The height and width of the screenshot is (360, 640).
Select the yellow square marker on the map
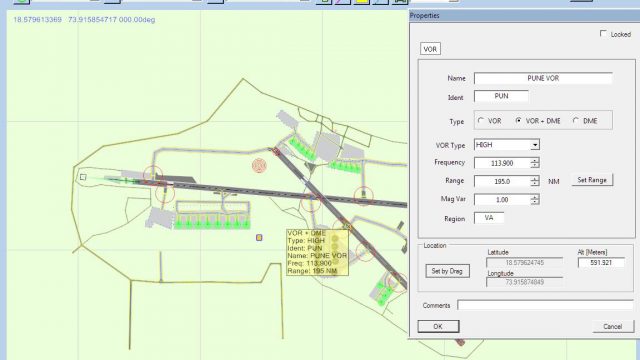point(259,238)
